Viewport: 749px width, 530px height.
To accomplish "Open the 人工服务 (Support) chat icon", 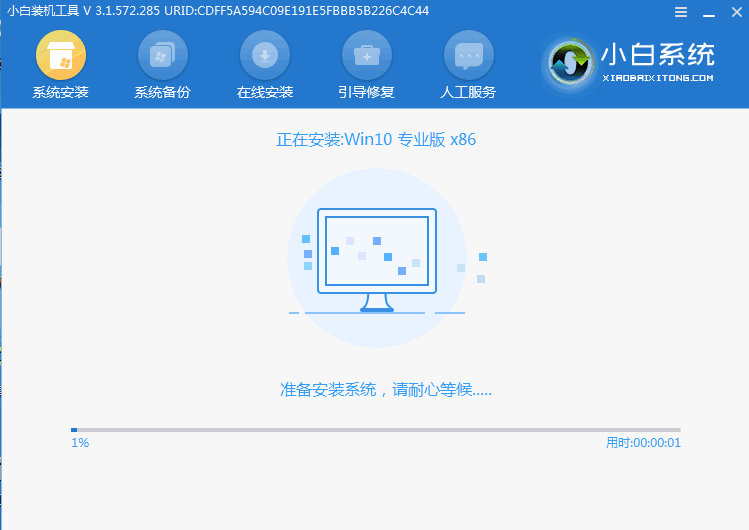I will [x=469, y=55].
